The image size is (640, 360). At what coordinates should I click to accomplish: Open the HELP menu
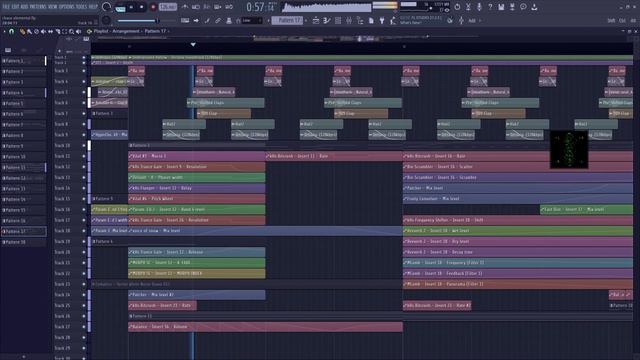(x=93, y=7)
